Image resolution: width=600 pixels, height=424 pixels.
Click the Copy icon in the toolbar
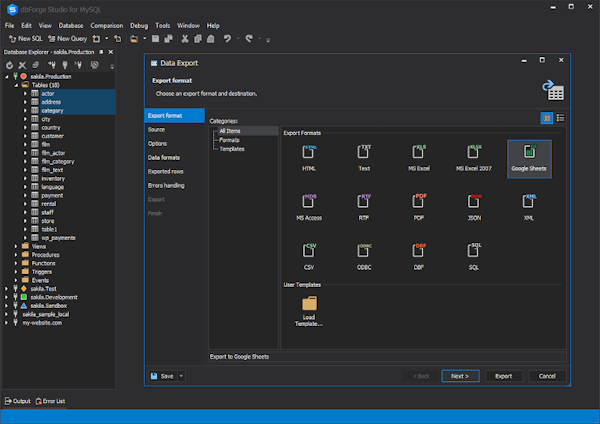[x=197, y=39]
